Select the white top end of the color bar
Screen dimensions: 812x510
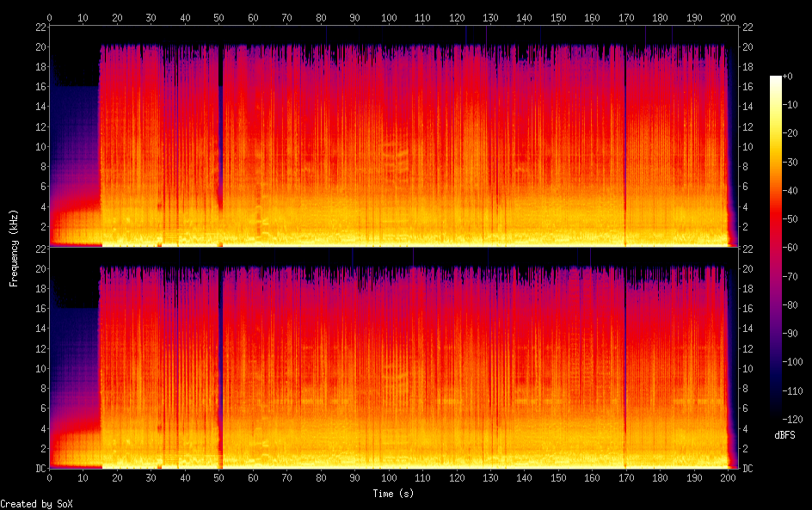776,78
